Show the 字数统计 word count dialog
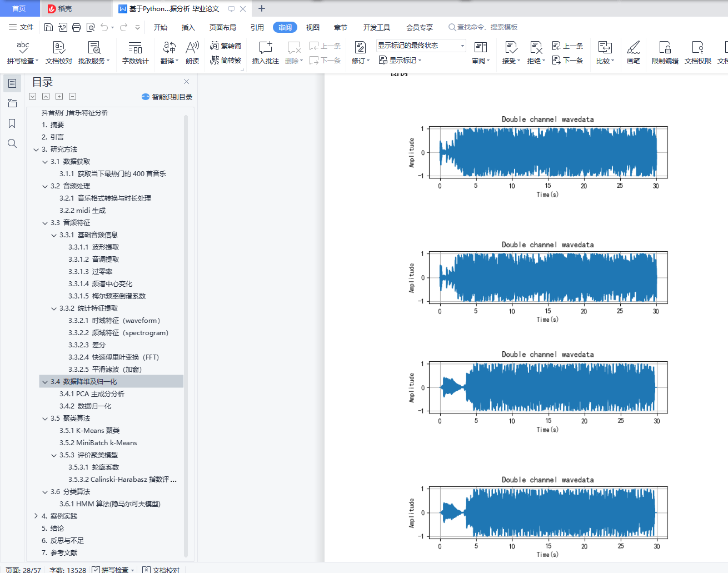The height and width of the screenshot is (573, 728). coord(136,53)
